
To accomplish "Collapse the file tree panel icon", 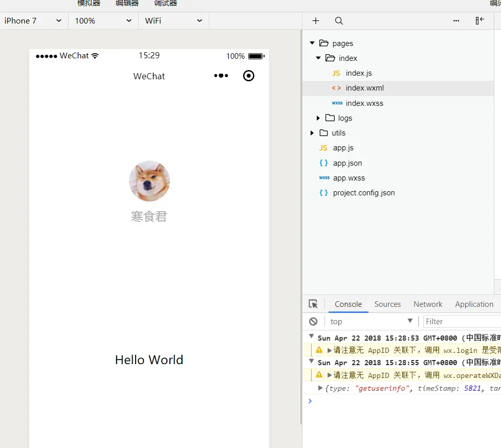I will tap(480, 20).
